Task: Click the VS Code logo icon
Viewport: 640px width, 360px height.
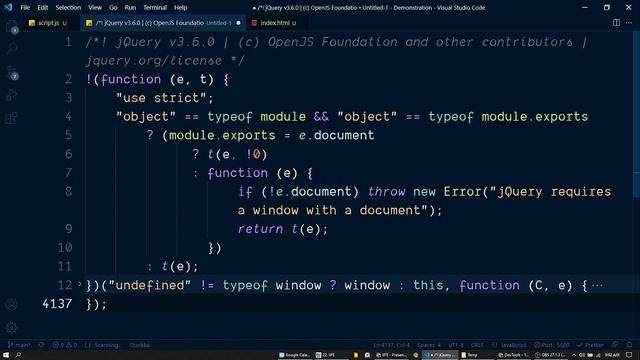Action: pyautogui.click(x=8, y=7)
